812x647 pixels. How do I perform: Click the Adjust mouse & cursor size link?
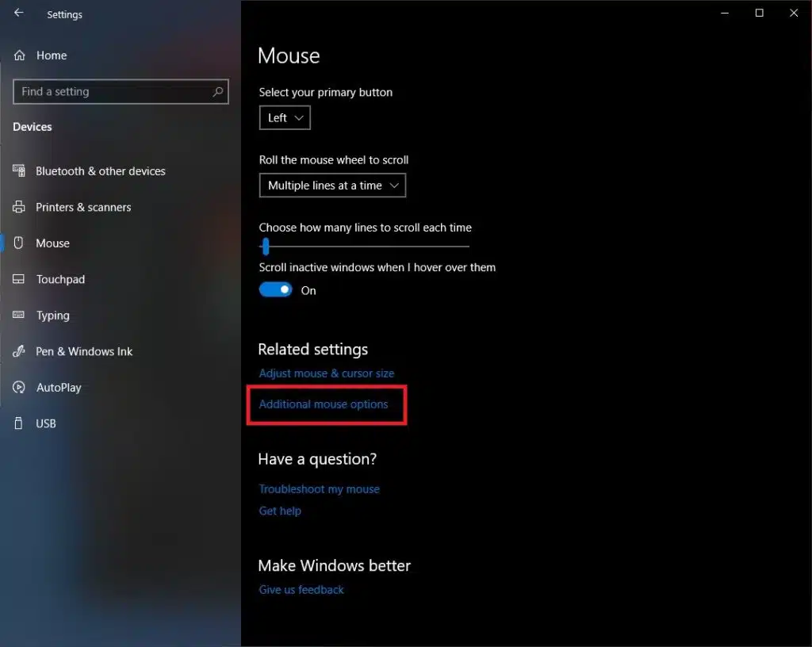[326, 373]
